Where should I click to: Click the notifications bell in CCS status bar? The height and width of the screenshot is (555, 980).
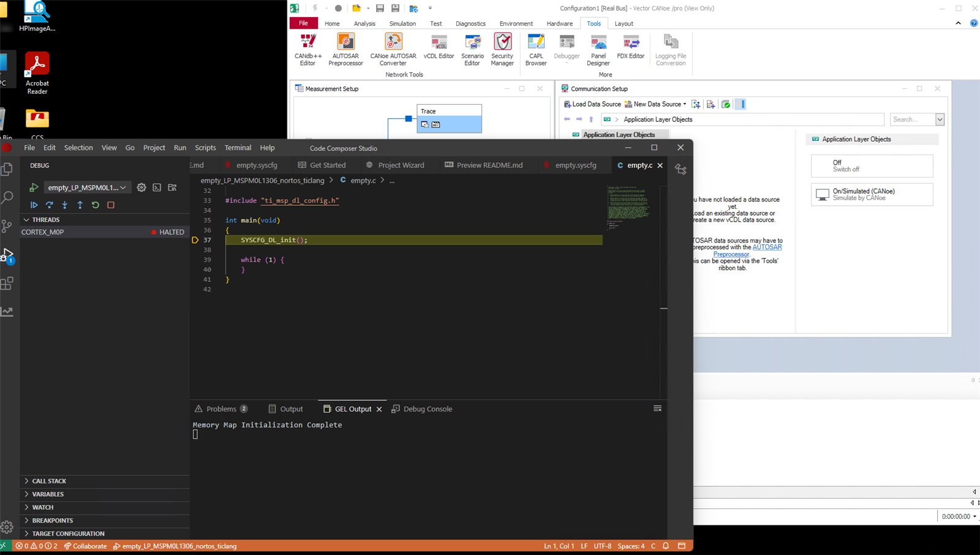coord(666,546)
